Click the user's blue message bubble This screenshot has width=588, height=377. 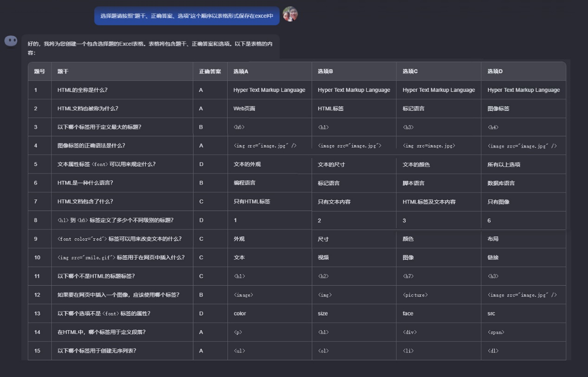(187, 16)
